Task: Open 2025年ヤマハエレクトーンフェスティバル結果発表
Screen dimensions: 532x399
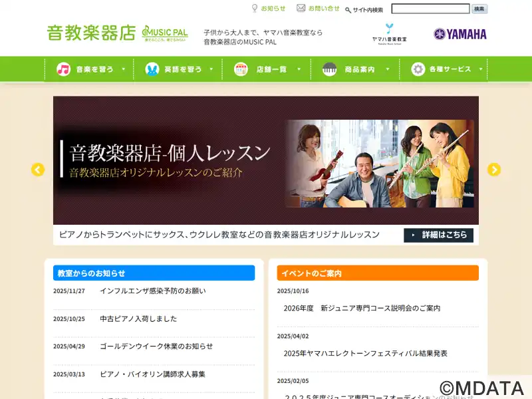Action: [x=365, y=353]
